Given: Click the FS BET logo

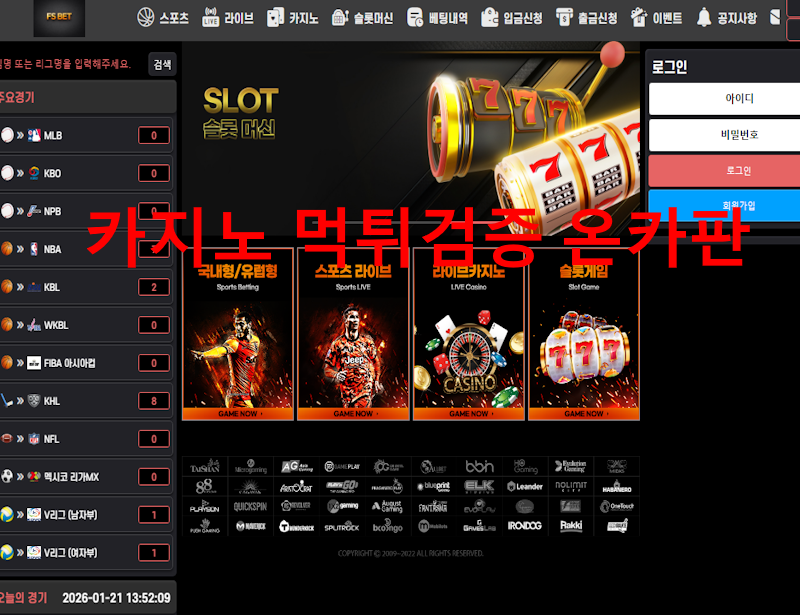Looking at the screenshot, I should click(59, 18).
